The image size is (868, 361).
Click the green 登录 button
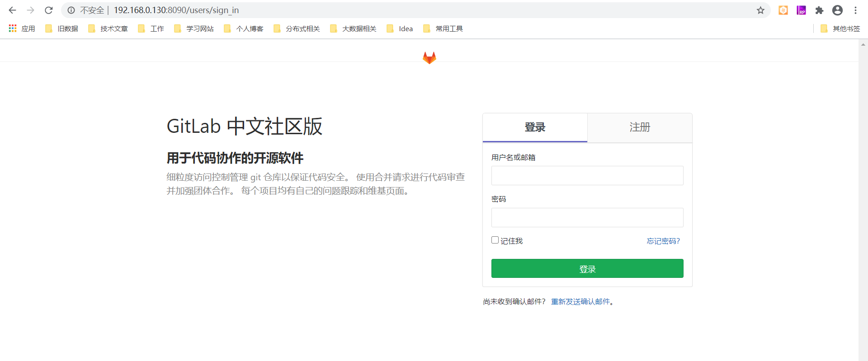(x=587, y=268)
